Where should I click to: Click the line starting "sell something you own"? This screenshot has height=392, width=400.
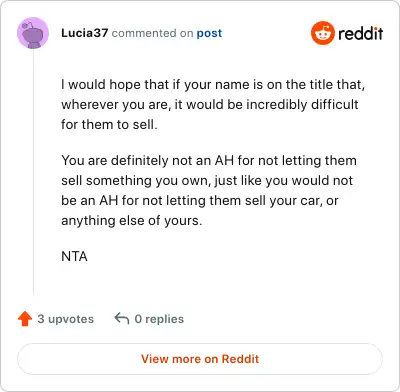click(x=207, y=181)
